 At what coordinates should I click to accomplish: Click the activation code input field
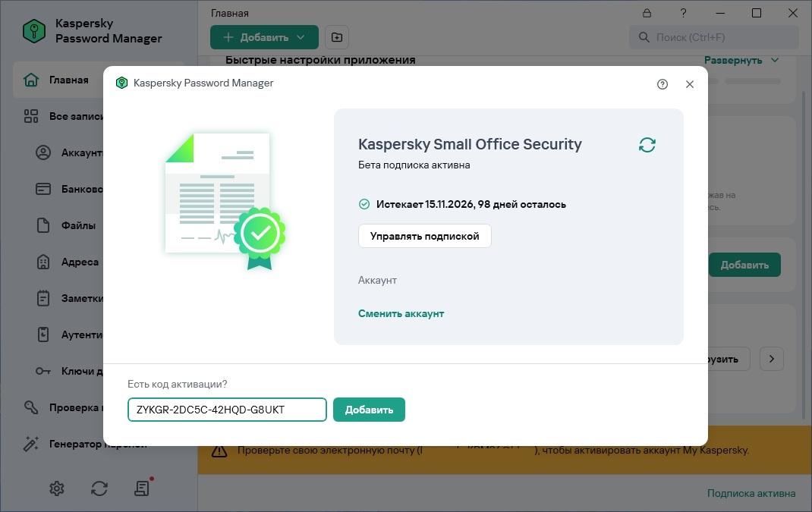tap(227, 410)
